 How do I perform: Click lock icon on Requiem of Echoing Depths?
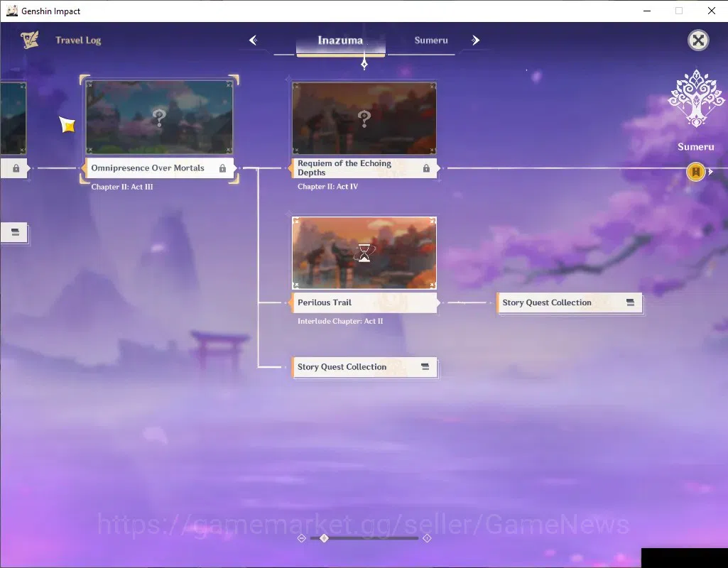coord(426,168)
